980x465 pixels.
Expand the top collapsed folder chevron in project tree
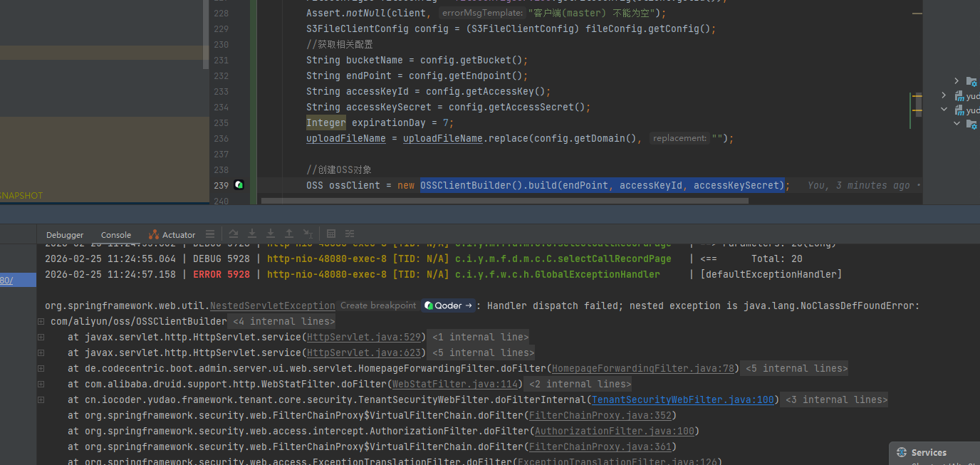point(956,80)
